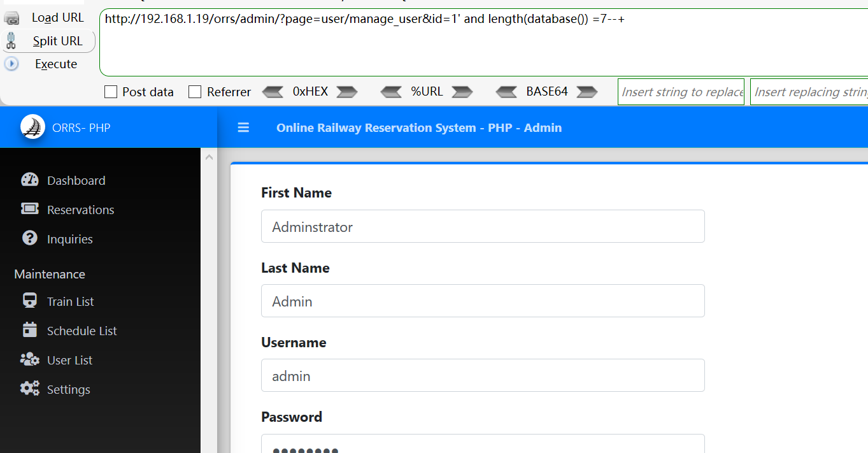
Task: Click the Last Name input field
Action: pyautogui.click(x=483, y=301)
